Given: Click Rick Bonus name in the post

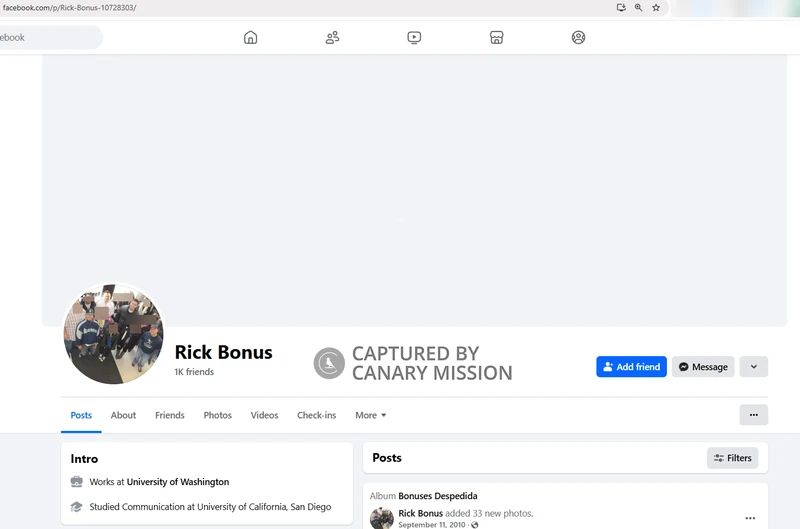Looking at the screenshot, I should coord(420,513).
